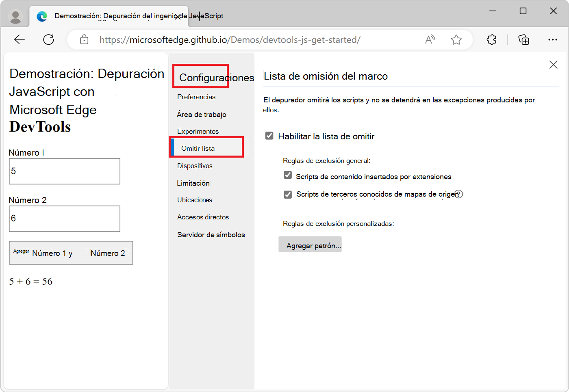Reload the page with the refresh icon
569x392 pixels.
(49, 39)
